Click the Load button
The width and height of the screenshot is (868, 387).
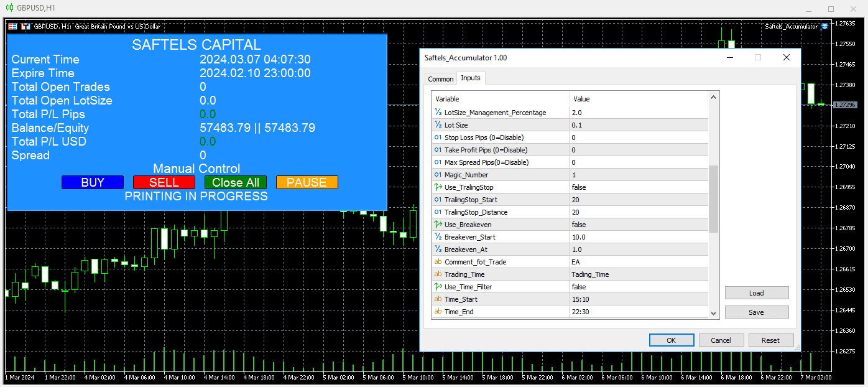coord(757,293)
